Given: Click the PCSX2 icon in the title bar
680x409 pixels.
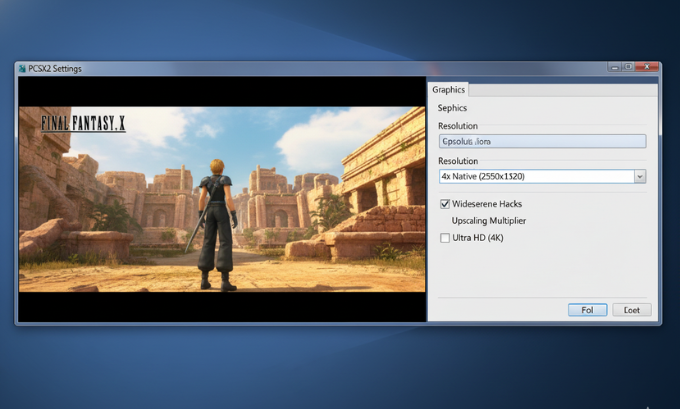Looking at the screenshot, I should (20, 68).
